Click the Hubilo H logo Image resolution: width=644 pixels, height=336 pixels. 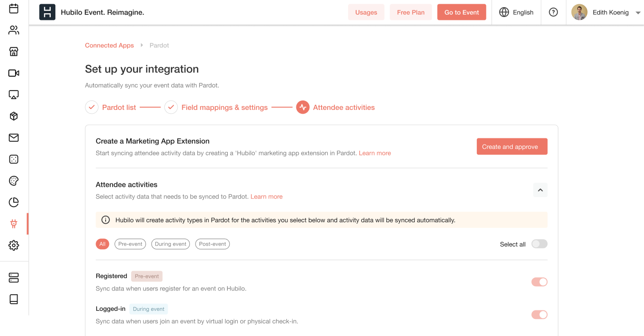click(47, 12)
